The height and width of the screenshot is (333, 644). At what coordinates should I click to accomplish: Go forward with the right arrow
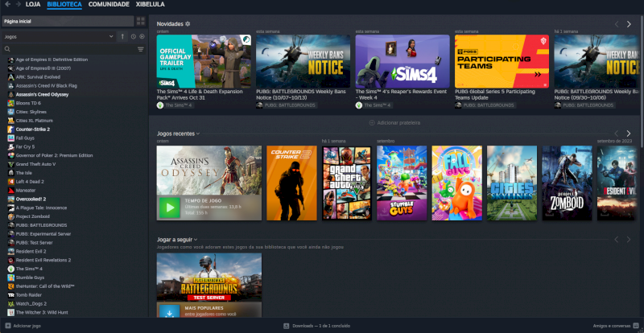pos(18,4)
